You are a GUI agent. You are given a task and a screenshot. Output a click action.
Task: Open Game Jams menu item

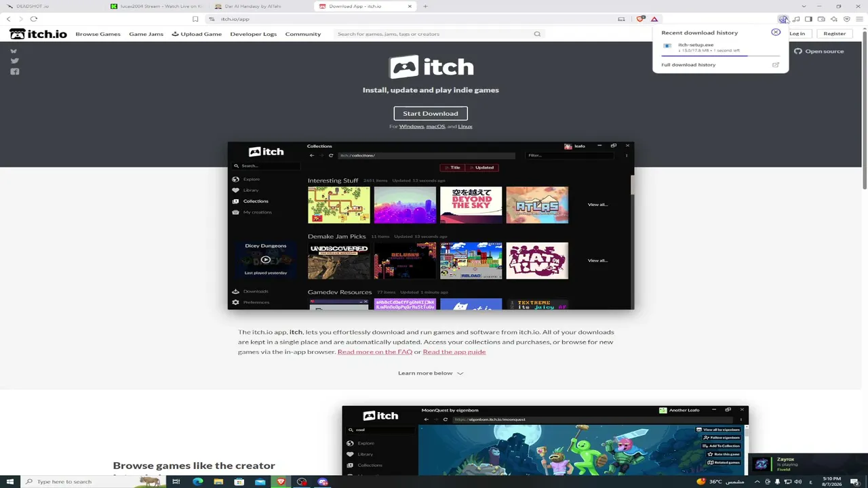146,34
